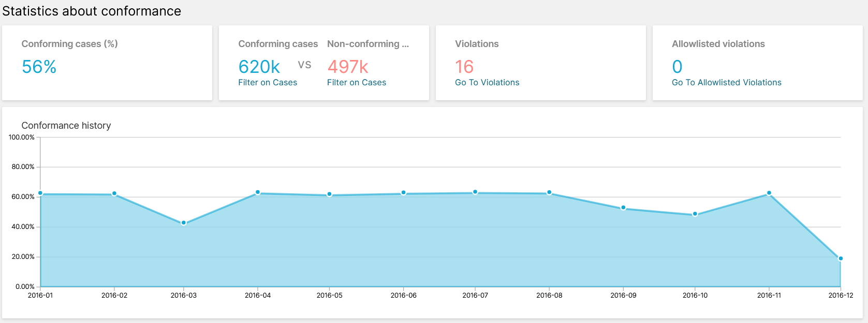This screenshot has height=323, width=868.
Task: Click Filter on Cases under 620k conforming
Action: coord(267,83)
